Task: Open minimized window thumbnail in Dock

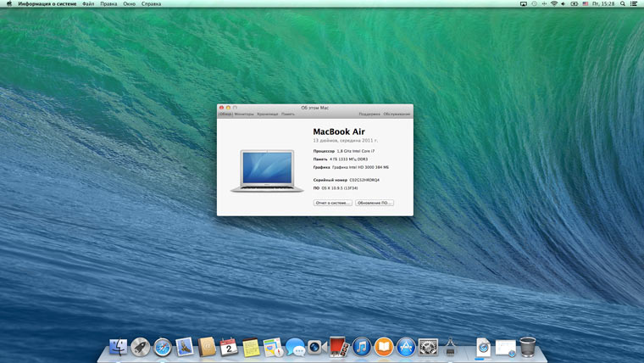Action: coord(506,348)
